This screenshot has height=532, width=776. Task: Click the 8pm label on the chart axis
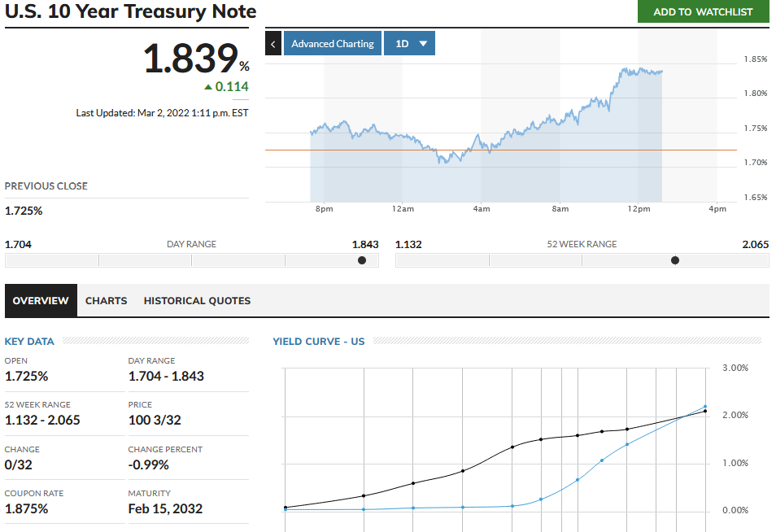(325, 209)
